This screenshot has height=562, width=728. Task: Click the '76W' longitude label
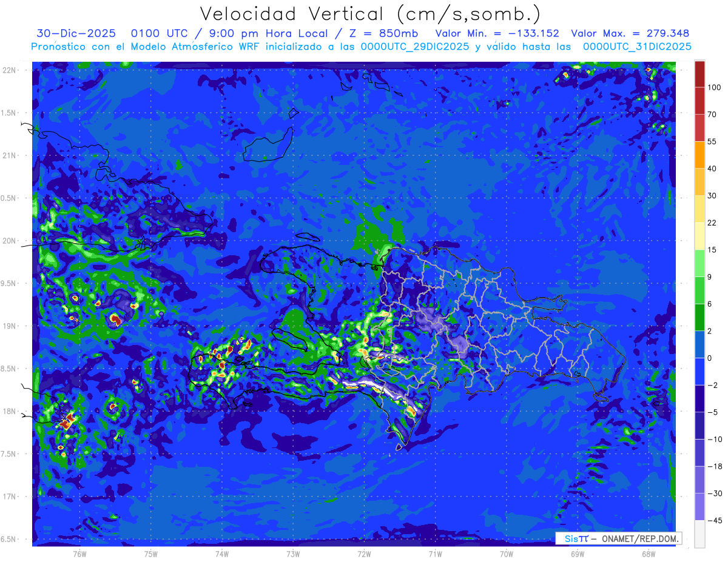[79, 554]
